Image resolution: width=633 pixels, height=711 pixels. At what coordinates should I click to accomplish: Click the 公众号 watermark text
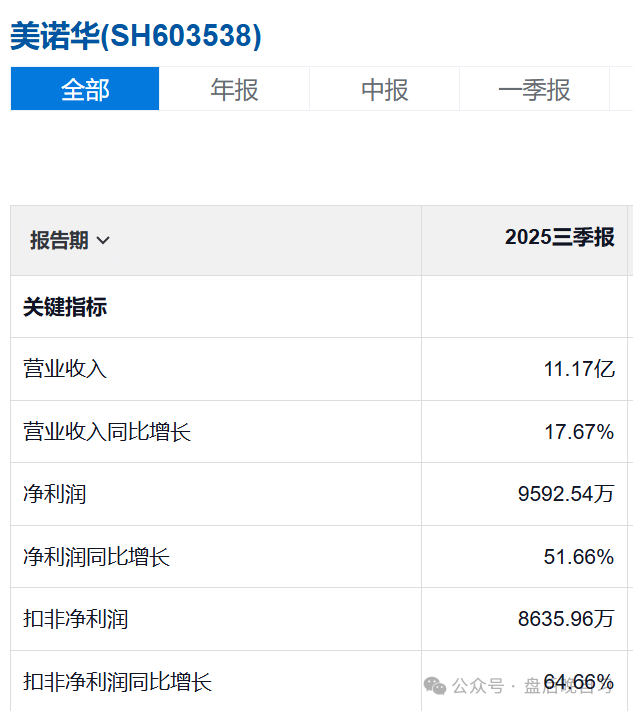click(478, 686)
